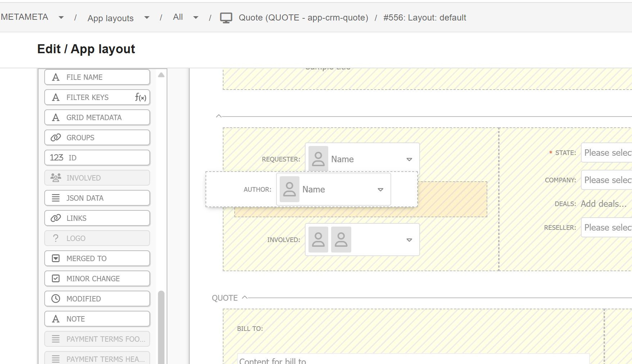Click the dropdown-box icon on MERGED TO field
Screen dimensions: 632x364
(x=55, y=258)
